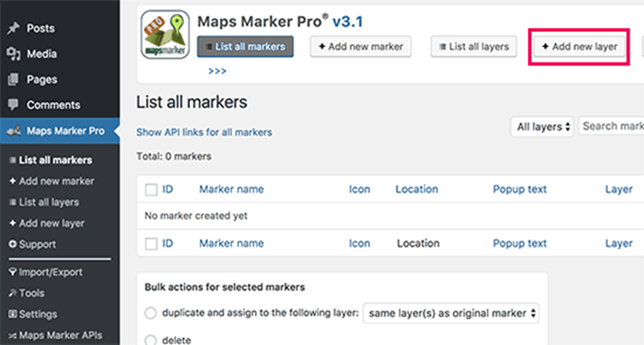Focus the Search markers input field
644x345 pixels.
pyautogui.click(x=611, y=126)
